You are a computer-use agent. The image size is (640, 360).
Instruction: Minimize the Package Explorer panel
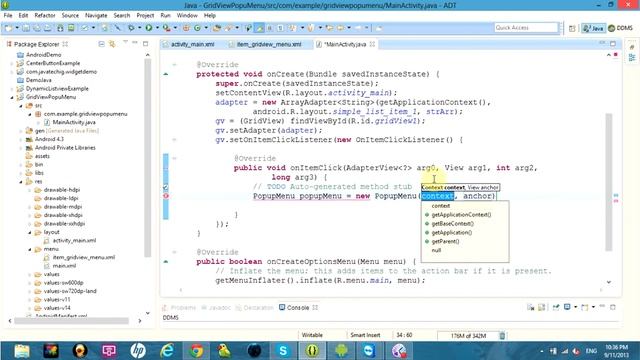135,42
